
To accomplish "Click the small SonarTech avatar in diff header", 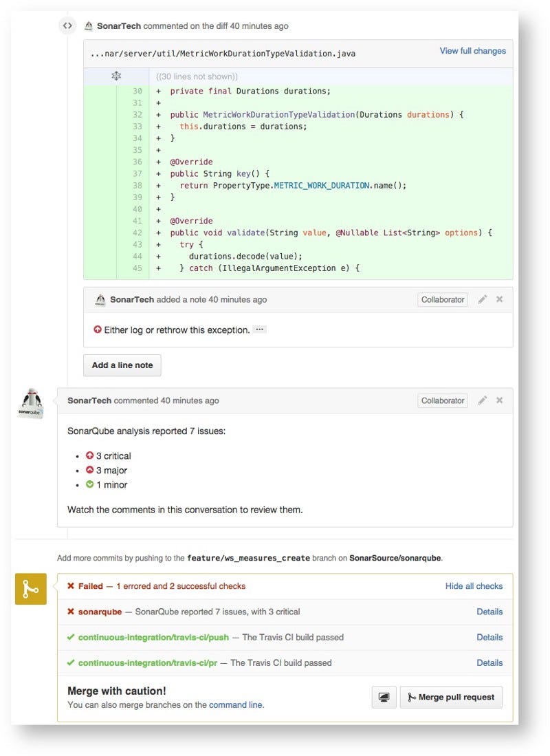I will [x=89, y=26].
